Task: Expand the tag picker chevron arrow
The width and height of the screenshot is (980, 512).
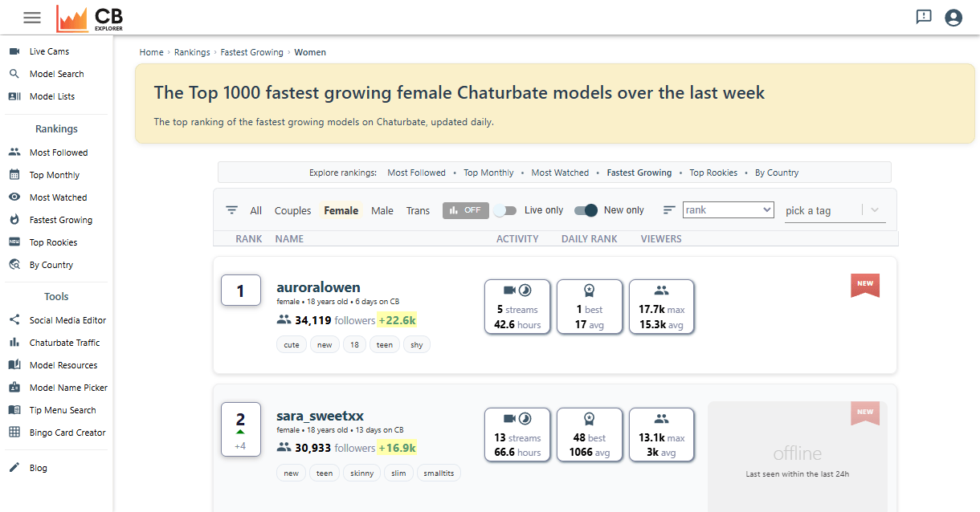Action: (x=875, y=210)
